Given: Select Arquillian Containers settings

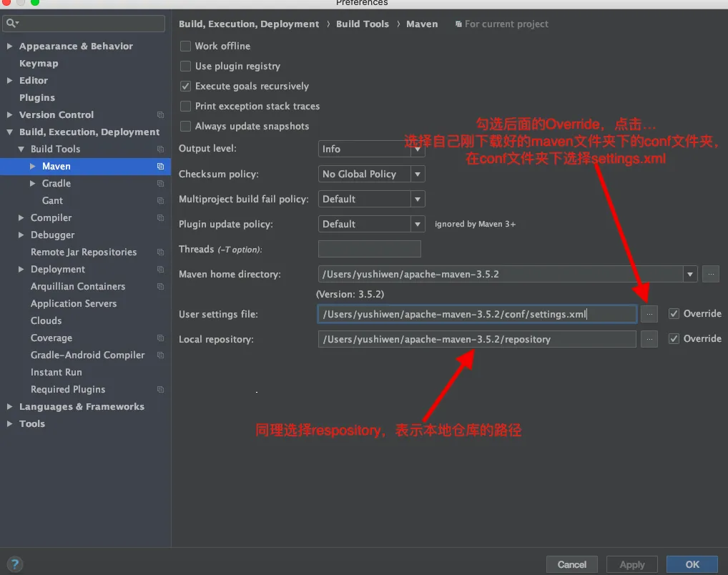Looking at the screenshot, I should tap(78, 287).
